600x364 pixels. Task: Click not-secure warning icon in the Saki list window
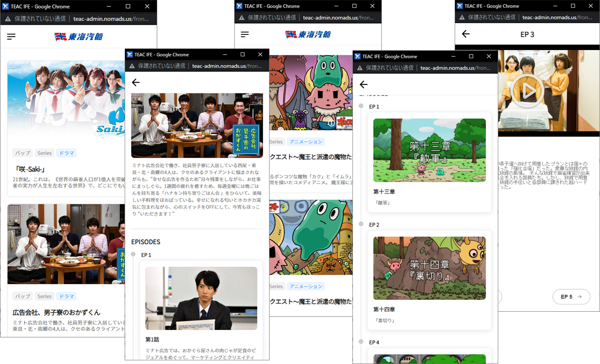pyautogui.click(x=8, y=19)
